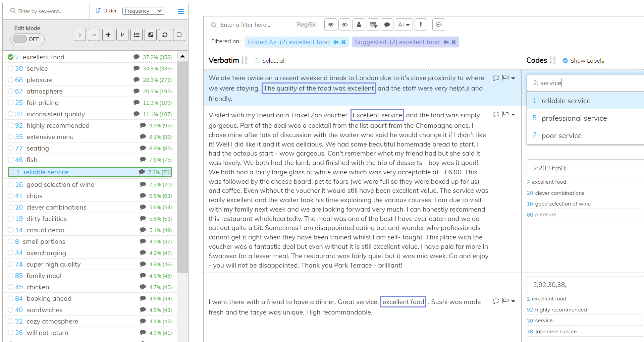
Task: Click the eye show icon in verbatim toolbar
Action: point(331,24)
